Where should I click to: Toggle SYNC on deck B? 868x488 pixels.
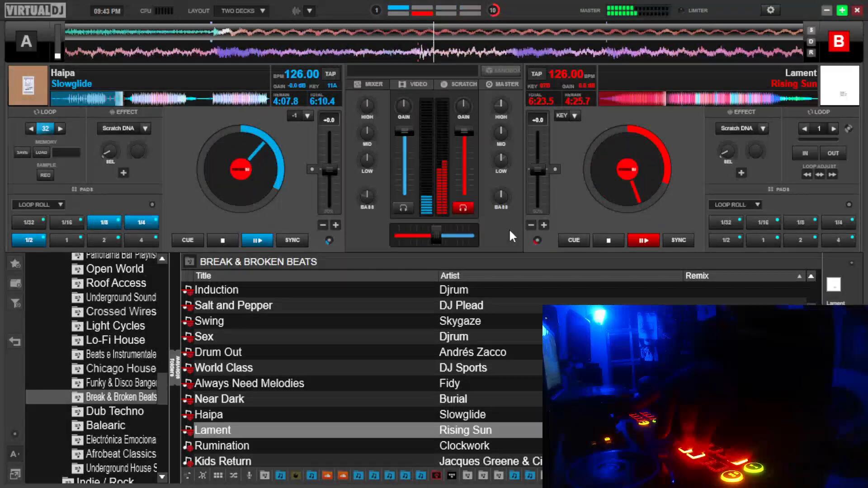coord(678,240)
